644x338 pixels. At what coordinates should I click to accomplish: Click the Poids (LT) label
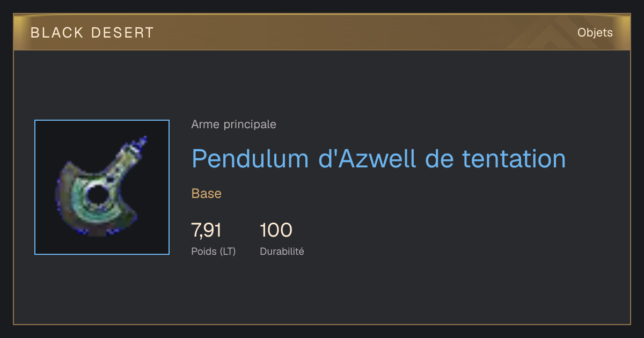[214, 251]
